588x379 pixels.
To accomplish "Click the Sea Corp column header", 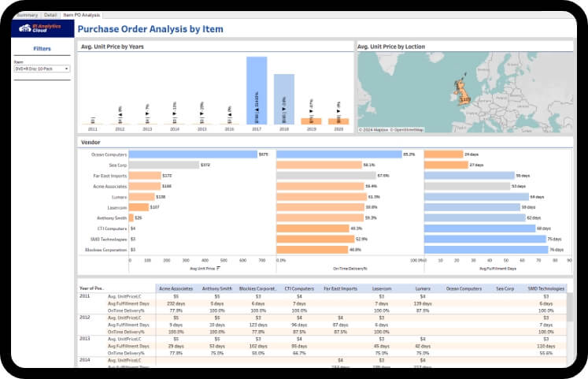I will click(505, 288).
